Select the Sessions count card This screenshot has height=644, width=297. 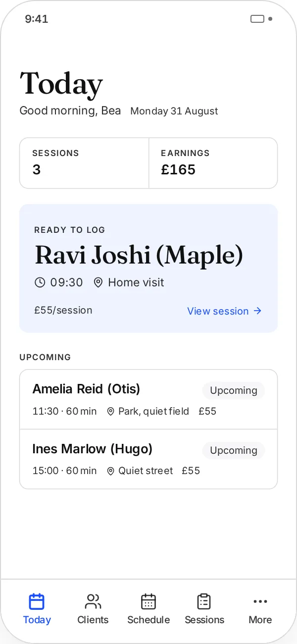[84, 163]
